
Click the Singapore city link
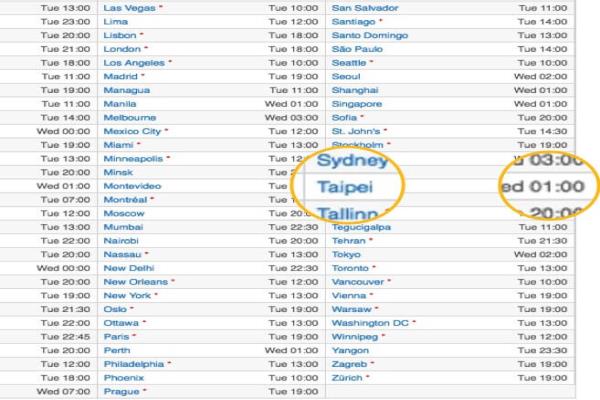click(357, 104)
